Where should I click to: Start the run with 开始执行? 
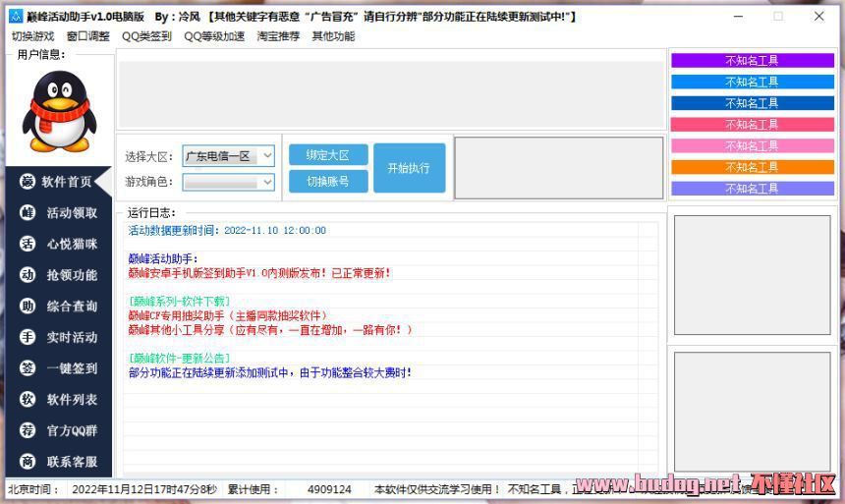[x=409, y=168]
